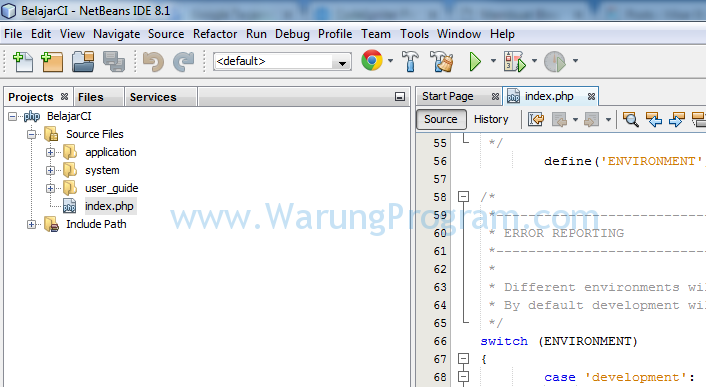Screen dimensions: 706x387
Task: Click Clean and Build broom icon
Action: point(442,61)
